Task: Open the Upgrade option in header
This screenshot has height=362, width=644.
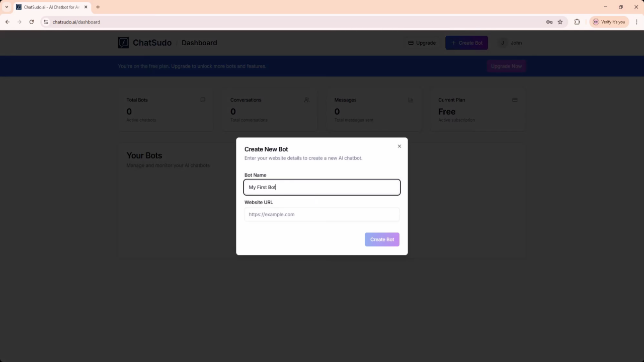Action: point(422,43)
